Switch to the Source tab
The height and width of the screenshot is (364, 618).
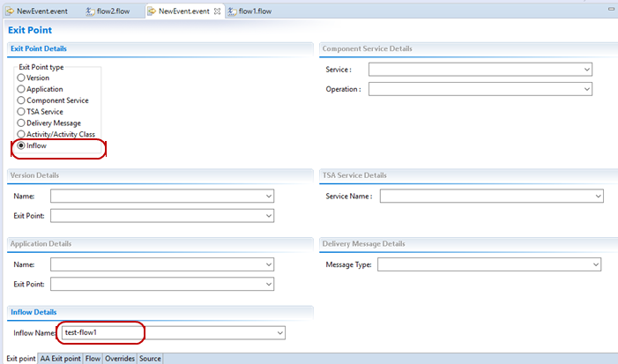(x=150, y=359)
